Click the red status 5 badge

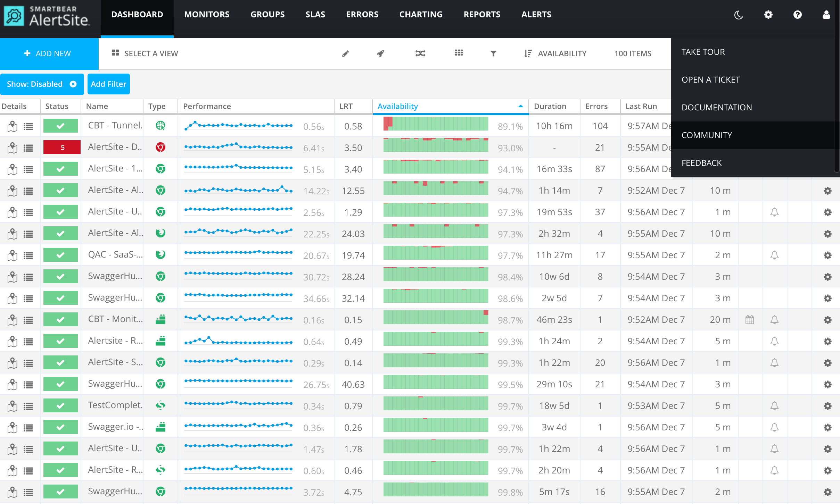pyautogui.click(x=62, y=147)
